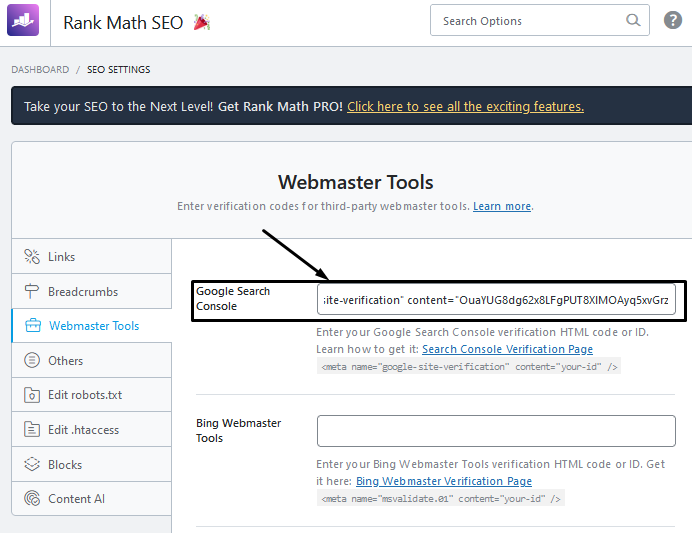Open Search Console Verification Page link
The width and height of the screenshot is (692, 533).
point(508,349)
